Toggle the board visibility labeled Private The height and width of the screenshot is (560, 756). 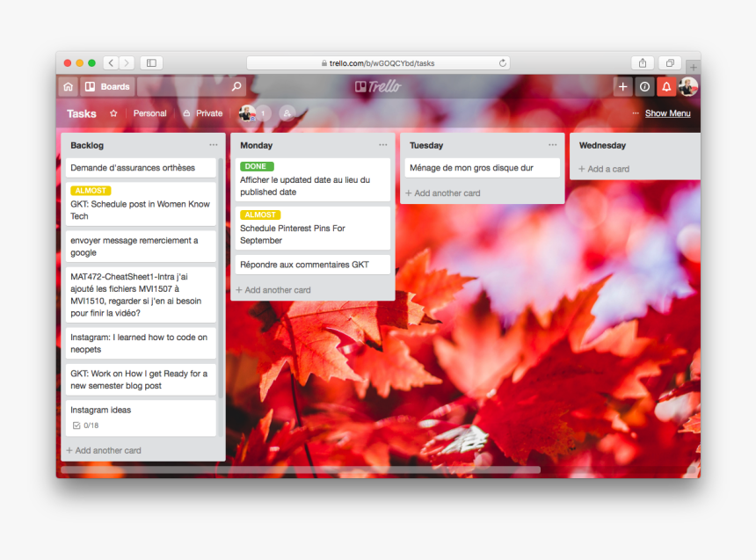[x=202, y=113]
